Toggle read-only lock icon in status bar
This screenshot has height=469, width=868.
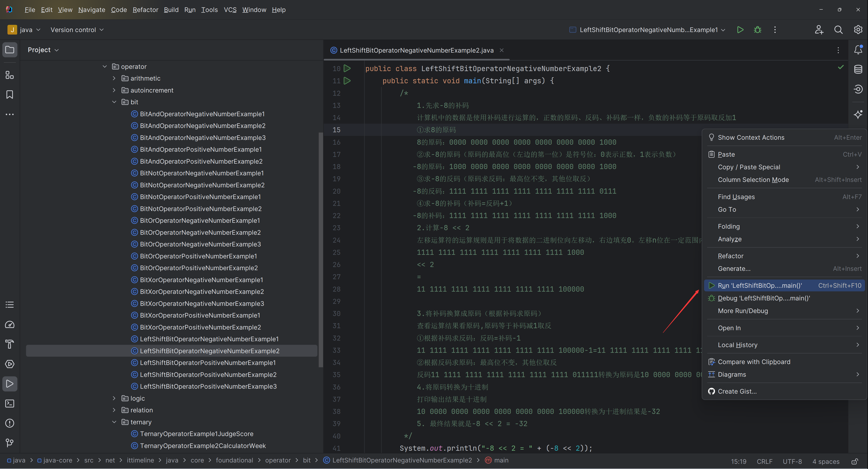point(855,461)
